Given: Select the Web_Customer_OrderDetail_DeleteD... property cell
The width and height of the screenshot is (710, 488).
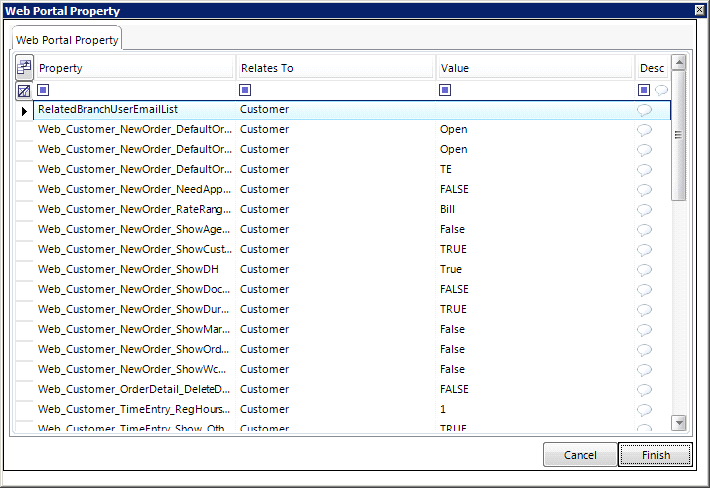Looking at the screenshot, I should [135, 389].
